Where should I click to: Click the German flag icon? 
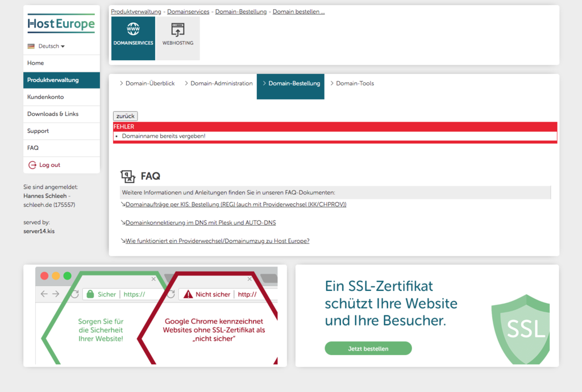31,47
